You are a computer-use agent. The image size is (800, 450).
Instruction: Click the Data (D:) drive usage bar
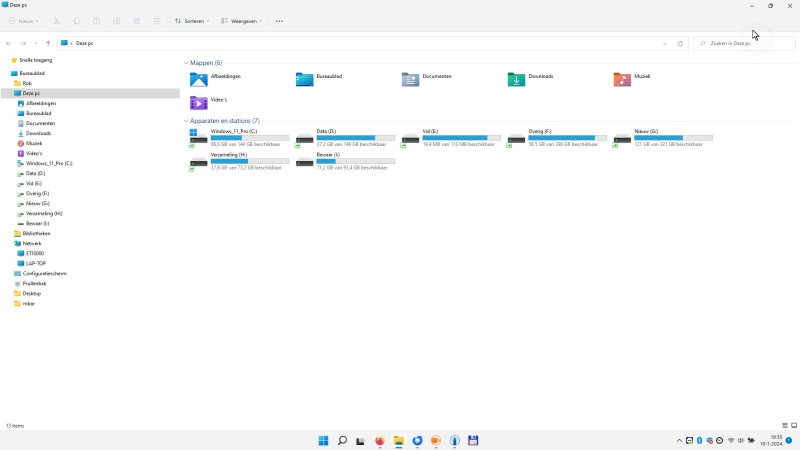pos(345,138)
